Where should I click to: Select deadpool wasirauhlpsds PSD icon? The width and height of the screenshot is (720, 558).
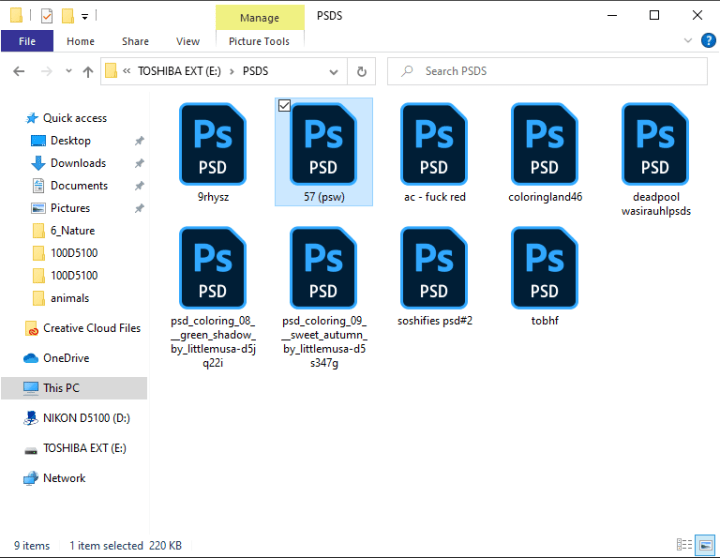655,144
